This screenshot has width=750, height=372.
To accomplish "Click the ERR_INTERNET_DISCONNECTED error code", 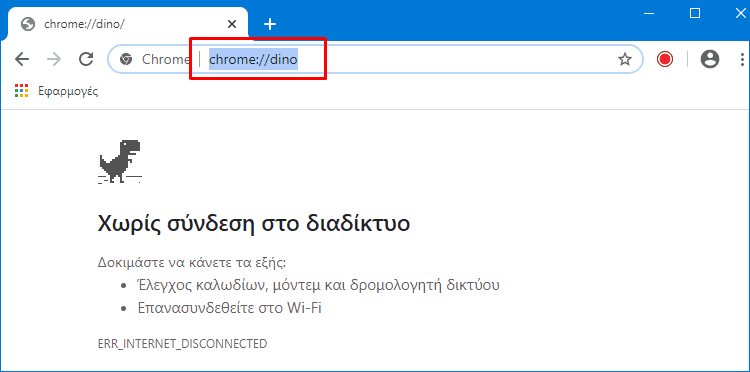I will [182, 344].
